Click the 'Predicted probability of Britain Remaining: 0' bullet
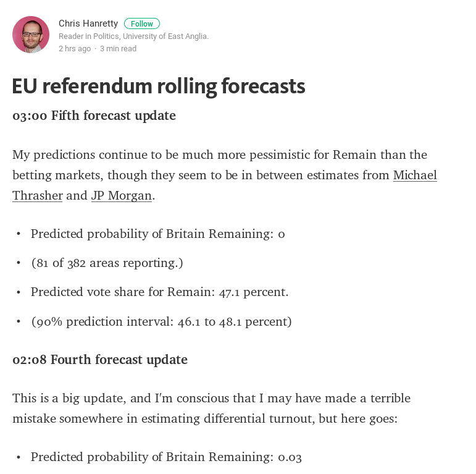 click(x=158, y=234)
